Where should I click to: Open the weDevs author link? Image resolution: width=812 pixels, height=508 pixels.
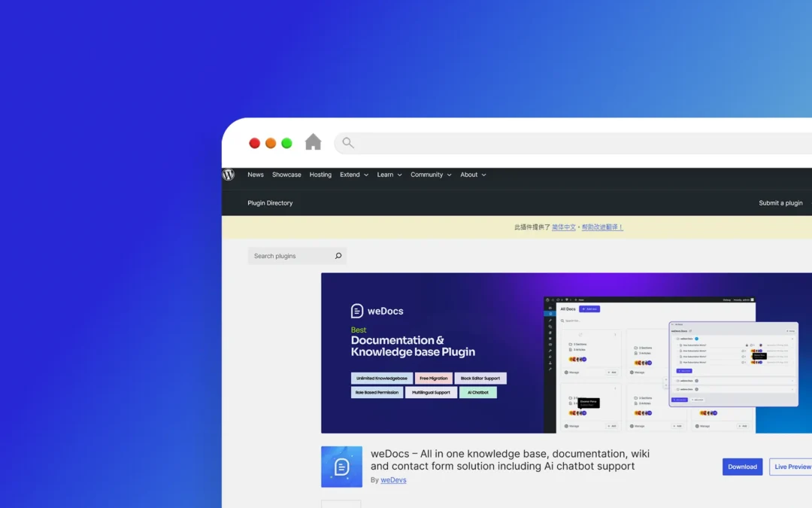click(x=393, y=480)
